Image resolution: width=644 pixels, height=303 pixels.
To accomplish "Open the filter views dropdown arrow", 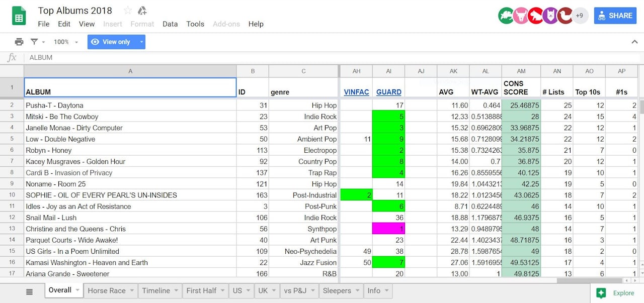I will pyautogui.click(x=43, y=42).
